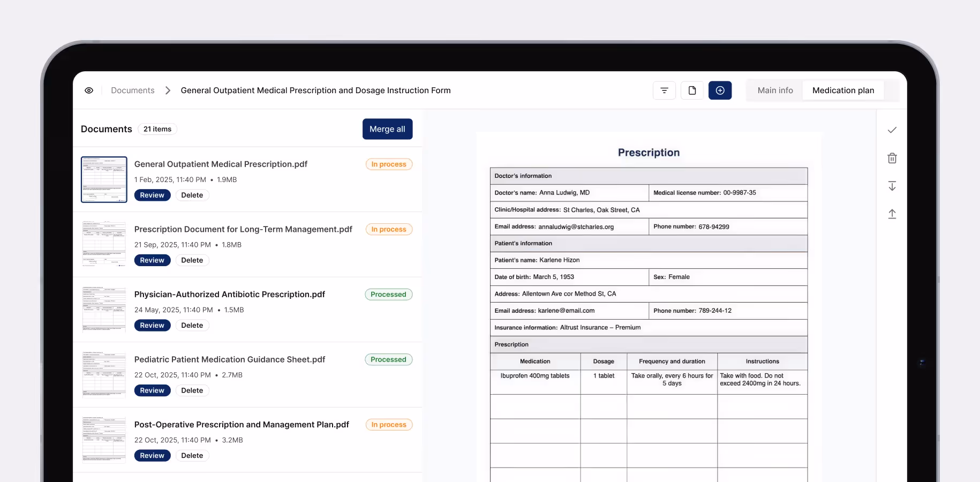Click breadcrumb chevron after Documents

click(x=168, y=91)
